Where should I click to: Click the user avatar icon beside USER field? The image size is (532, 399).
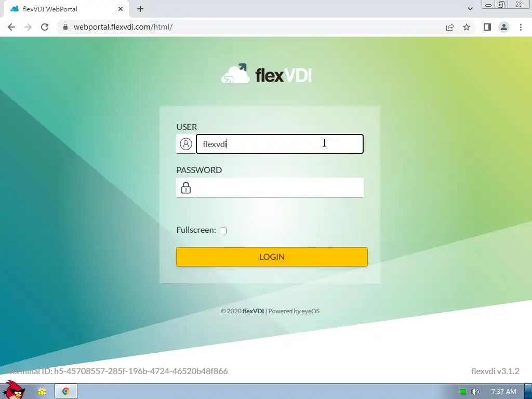(x=186, y=144)
